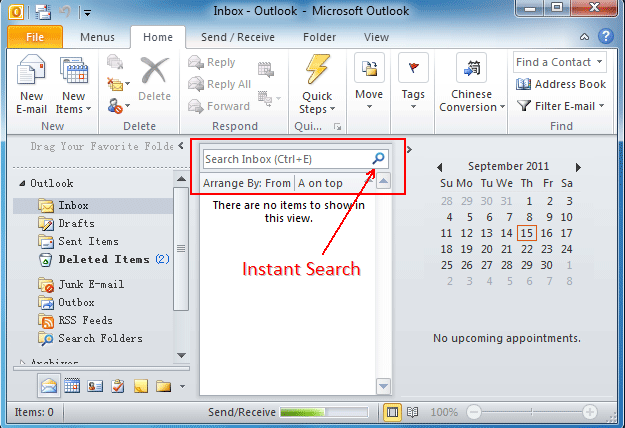Open the Move menu
Screen dimensions: 625x428
[369, 82]
